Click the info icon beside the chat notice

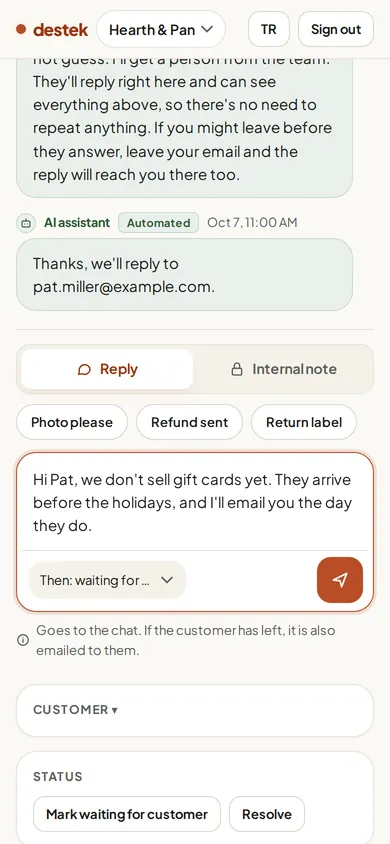[23, 640]
